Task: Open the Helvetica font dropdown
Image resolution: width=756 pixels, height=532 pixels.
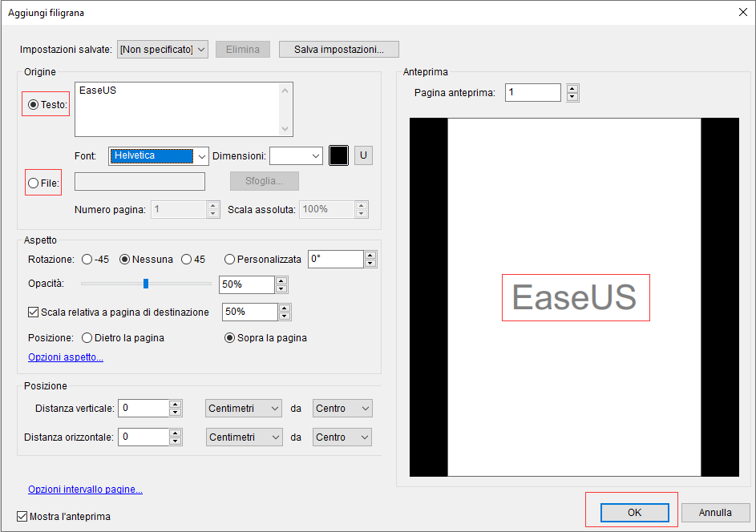Action: pos(159,155)
